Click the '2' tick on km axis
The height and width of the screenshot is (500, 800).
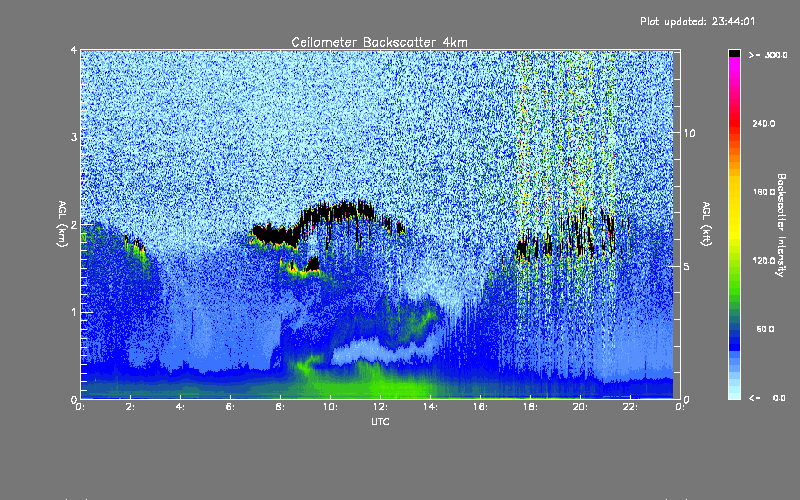coord(74,225)
